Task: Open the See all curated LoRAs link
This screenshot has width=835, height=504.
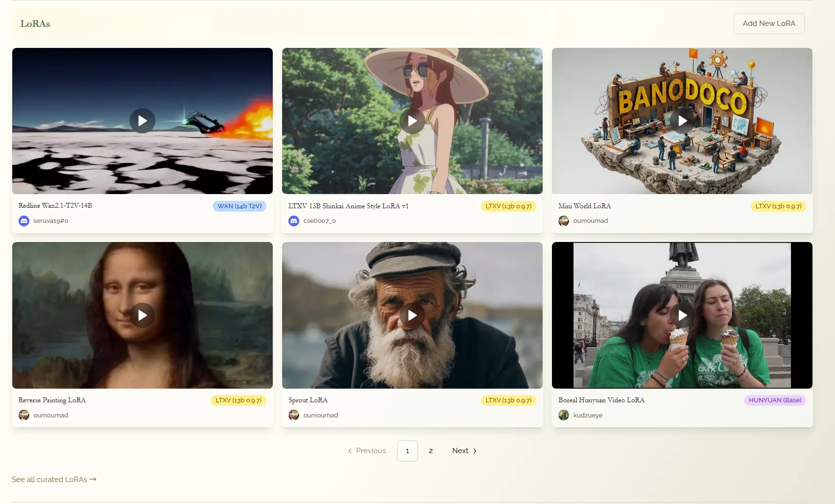Action: click(x=54, y=480)
